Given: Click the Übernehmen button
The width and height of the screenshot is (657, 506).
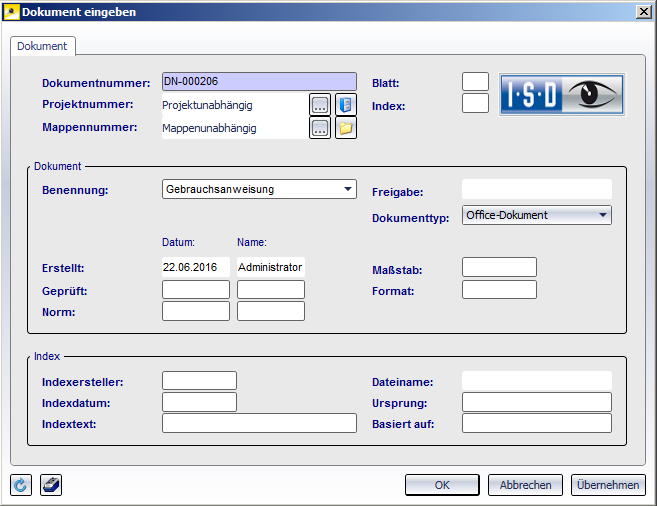Looking at the screenshot, I should (x=608, y=485).
